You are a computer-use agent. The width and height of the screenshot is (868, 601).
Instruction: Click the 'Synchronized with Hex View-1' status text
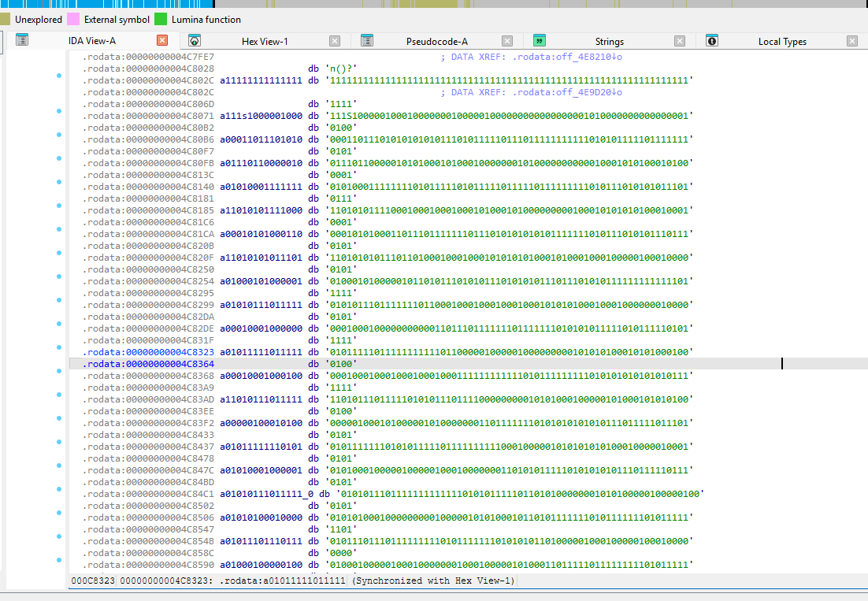coord(433,581)
